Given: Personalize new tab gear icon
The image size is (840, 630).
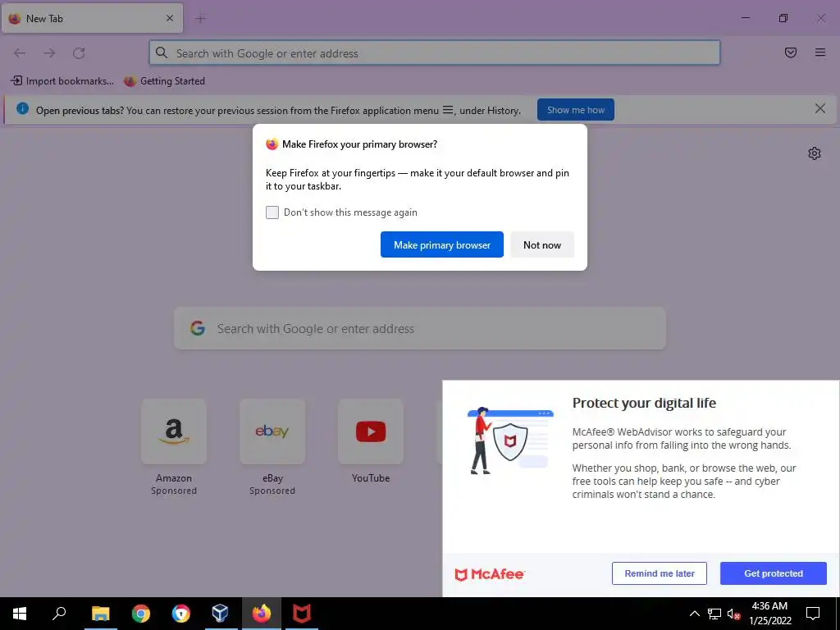Looking at the screenshot, I should [815, 153].
